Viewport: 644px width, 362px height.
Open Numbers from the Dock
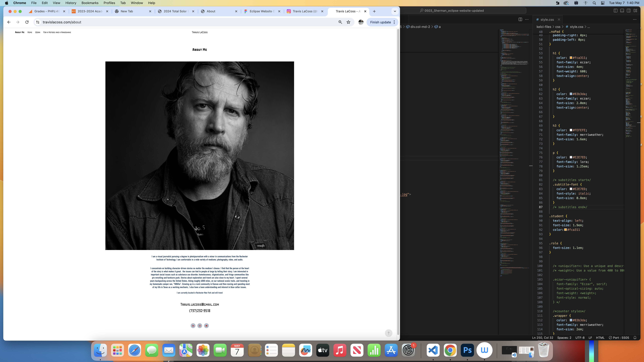[x=374, y=350]
